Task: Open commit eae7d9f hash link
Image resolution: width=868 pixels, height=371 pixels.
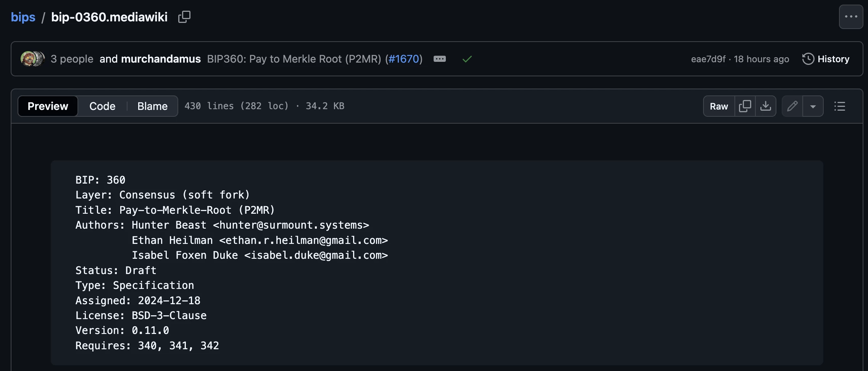Action: coord(708,59)
